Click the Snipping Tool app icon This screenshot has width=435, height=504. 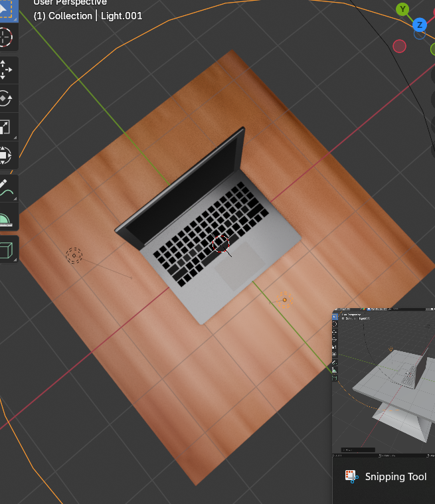pyautogui.click(x=352, y=477)
